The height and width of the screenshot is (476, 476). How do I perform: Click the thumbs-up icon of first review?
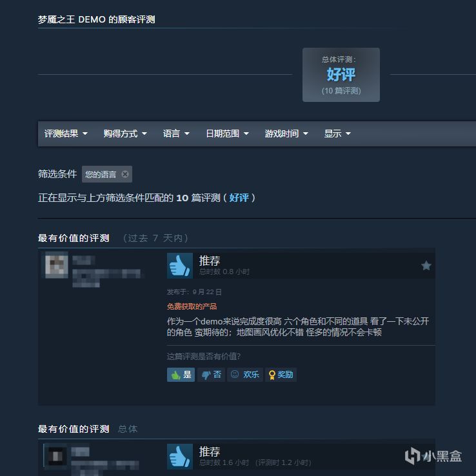(180, 266)
